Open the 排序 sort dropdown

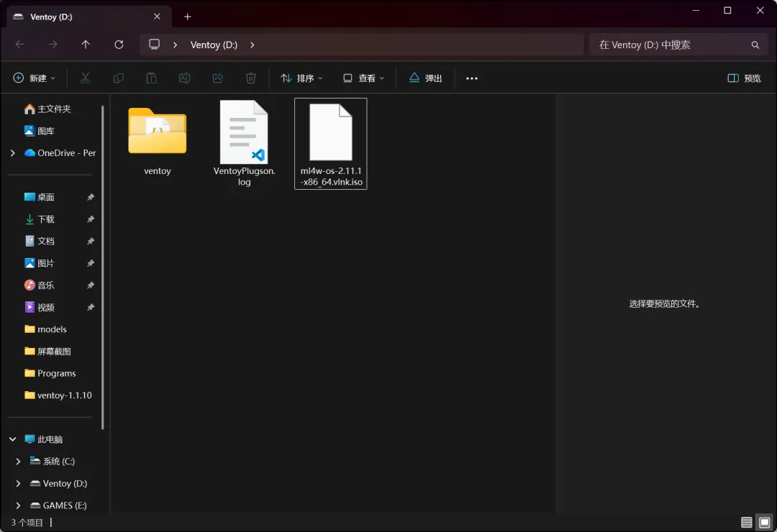(x=301, y=78)
